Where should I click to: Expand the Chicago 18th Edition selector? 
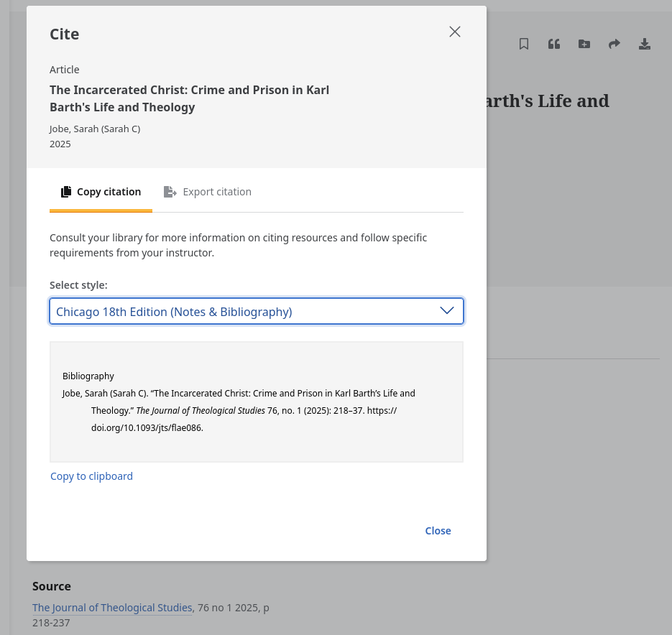[257, 311]
